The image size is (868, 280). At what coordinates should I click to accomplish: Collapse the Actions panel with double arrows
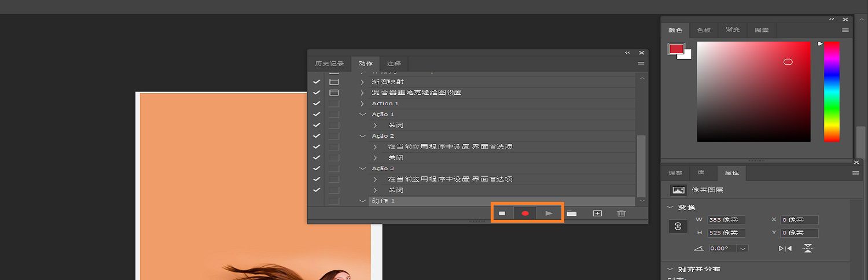click(x=627, y=53)
